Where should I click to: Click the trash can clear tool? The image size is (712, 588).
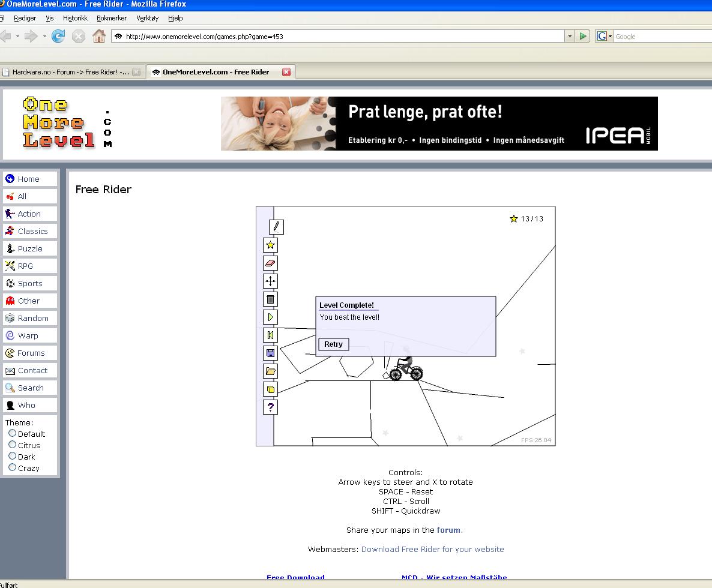point(270,299)
